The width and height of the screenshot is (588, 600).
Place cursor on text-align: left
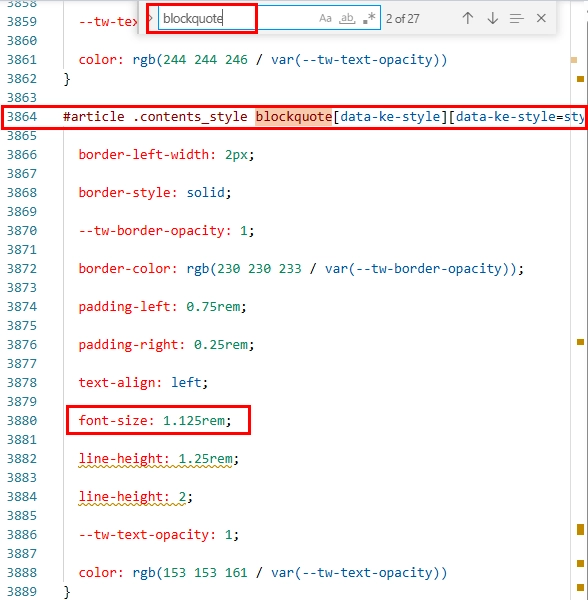tap(143, 382)
